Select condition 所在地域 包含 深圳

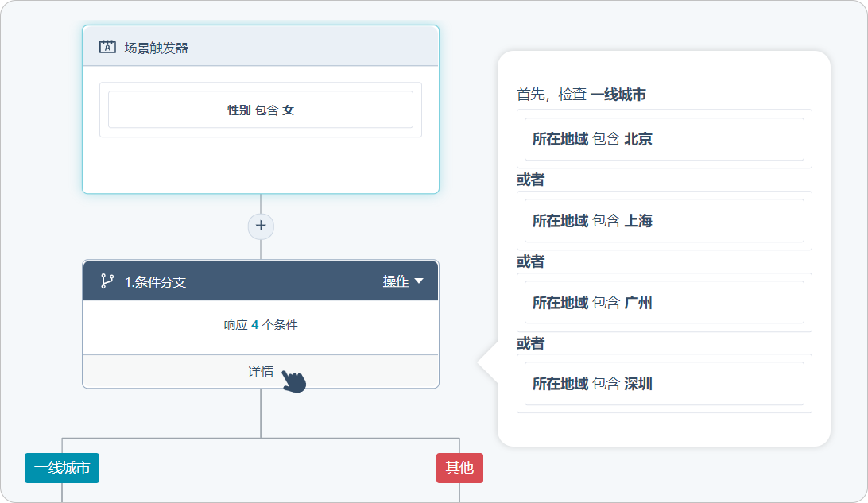pyautogui.click(x=665, y=384)
